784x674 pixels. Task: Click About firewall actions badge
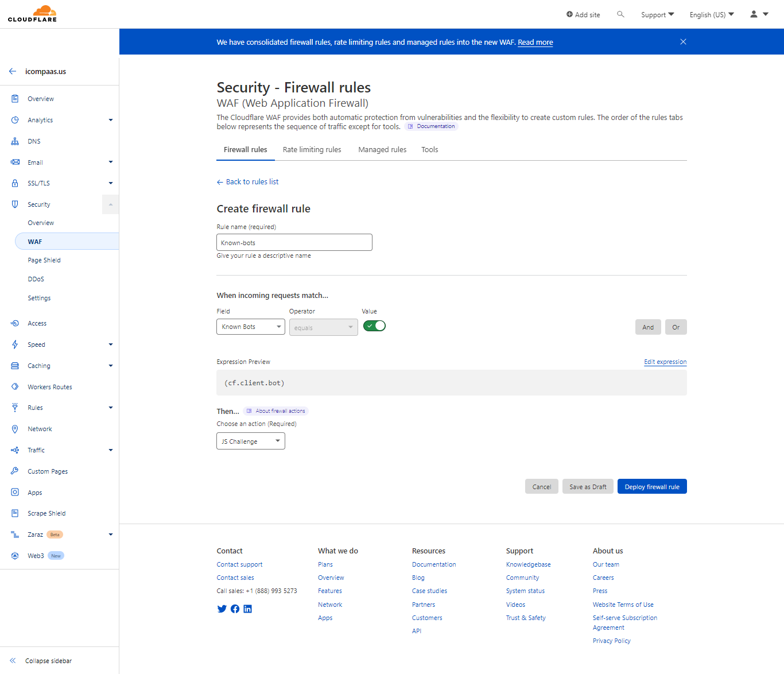[x=276, y=411]
